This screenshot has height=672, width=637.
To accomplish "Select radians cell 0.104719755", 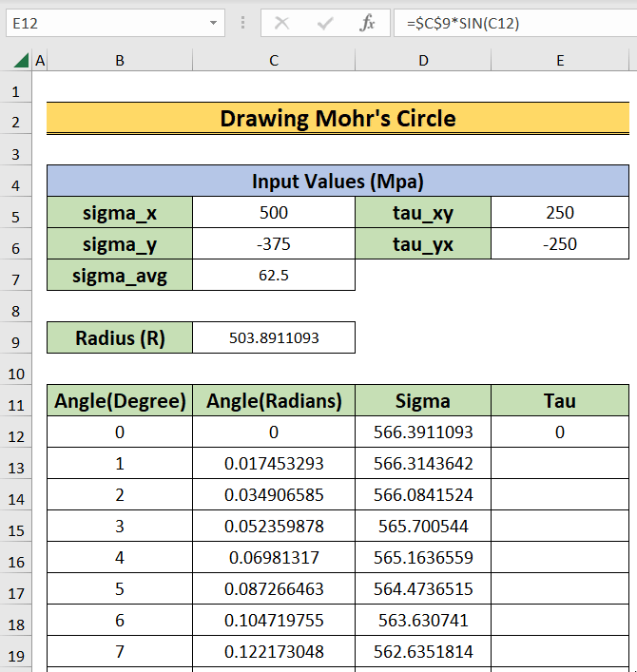I will pos(274,620).
